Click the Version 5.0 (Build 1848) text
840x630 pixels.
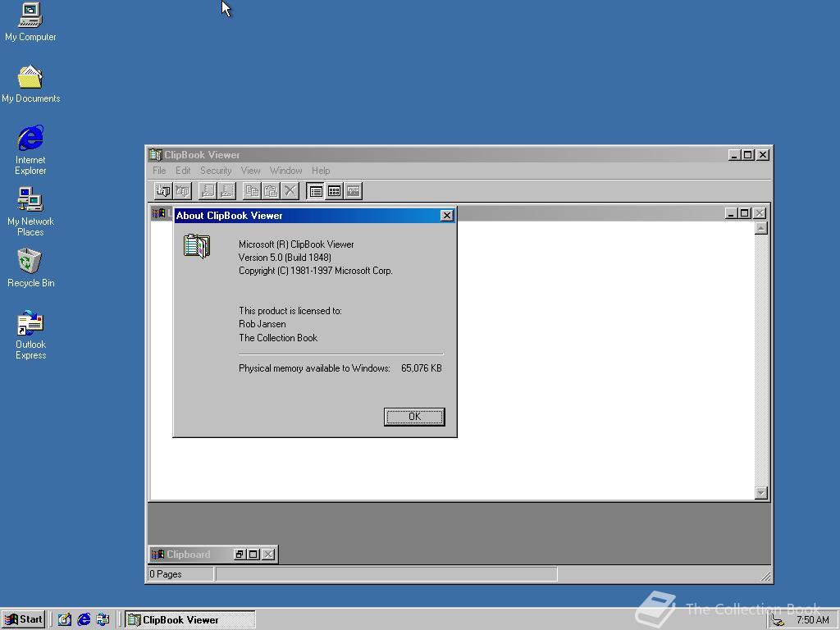285,257
